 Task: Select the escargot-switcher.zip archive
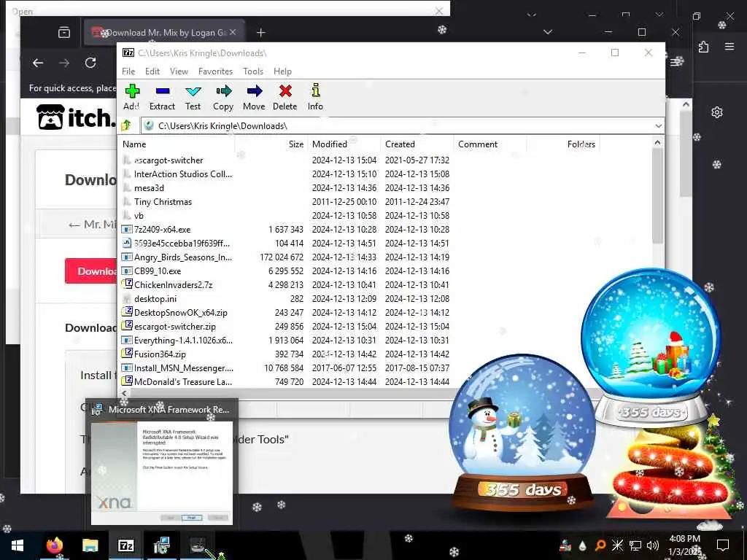point(175,327)
